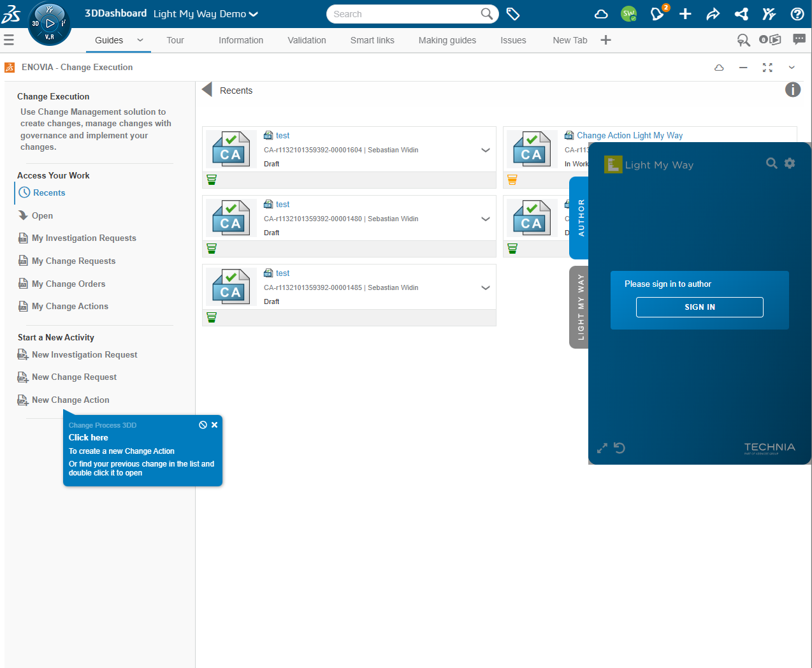812x668 pixels.
Task: Switch to the Validation tab
Action: click(307, 40)
